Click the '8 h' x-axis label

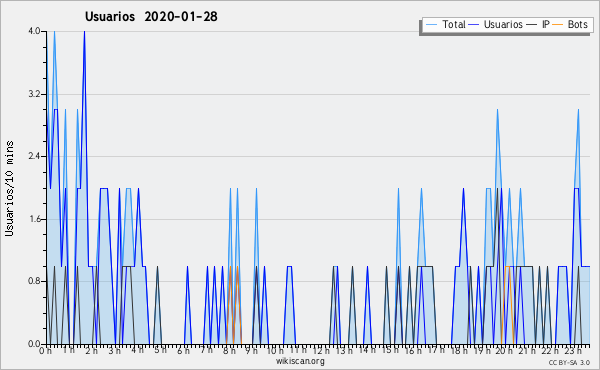[x=229, y=351]
